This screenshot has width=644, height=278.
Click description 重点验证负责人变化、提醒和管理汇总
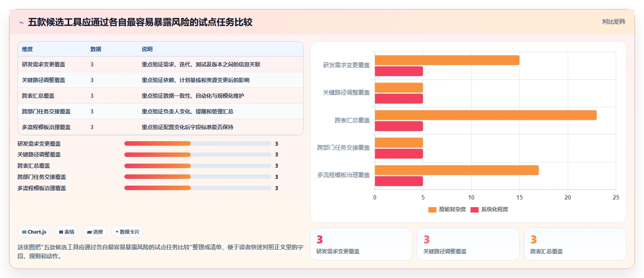tap(188, 112)
